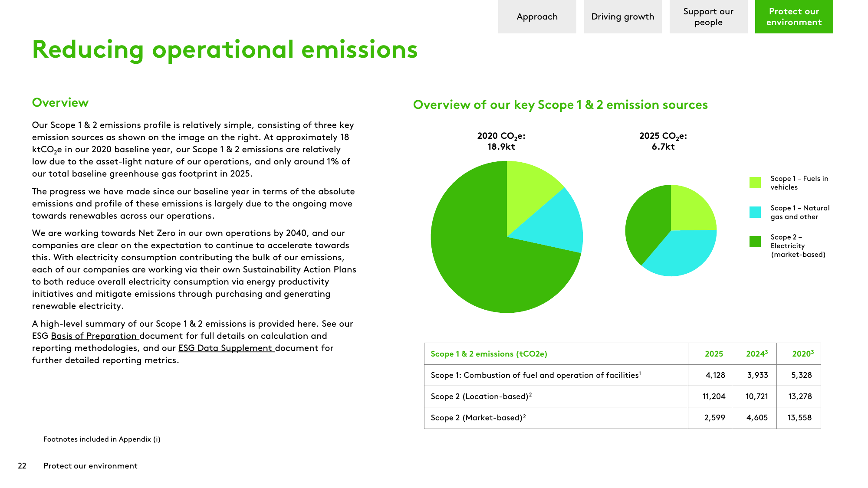Click the table value 5,328
The width and height of the screenshot is (868, 488).
(802, 375)
